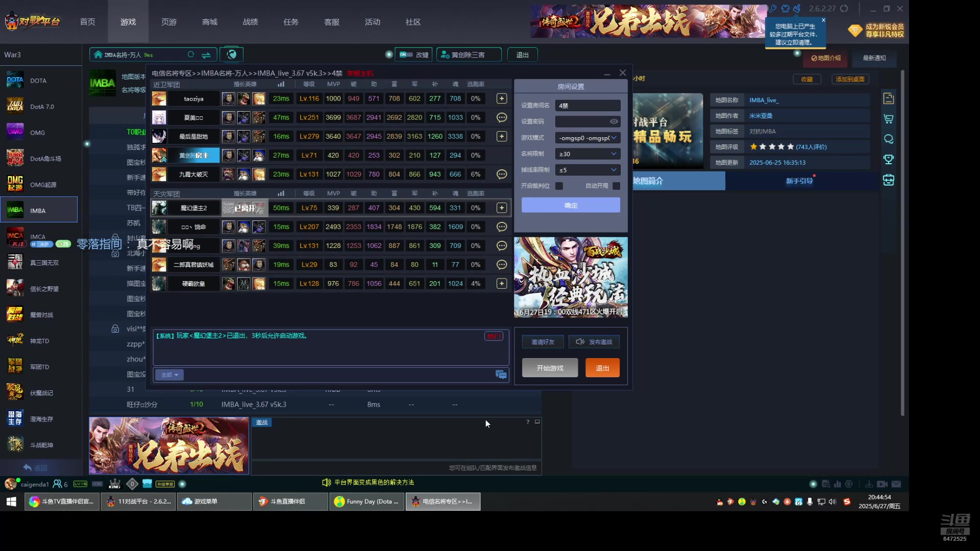This screenshot has height=551, width=980.
Task: Enable the 开启裁判位 checkbox
Action: 559,186
